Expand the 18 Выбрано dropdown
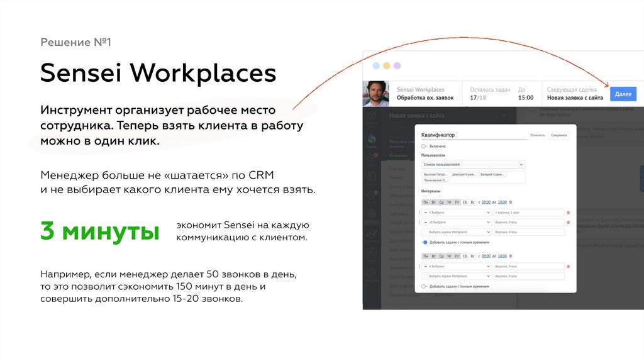This screenshot has height=361, width=644. (457, 222)
